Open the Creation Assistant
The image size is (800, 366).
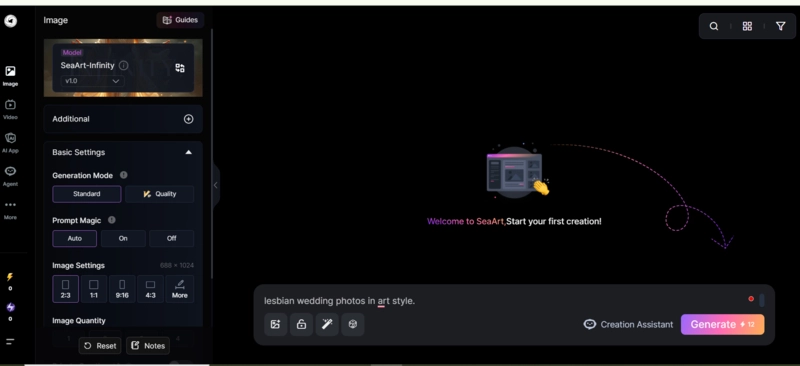pyautogui.click(x=629, y=325)
